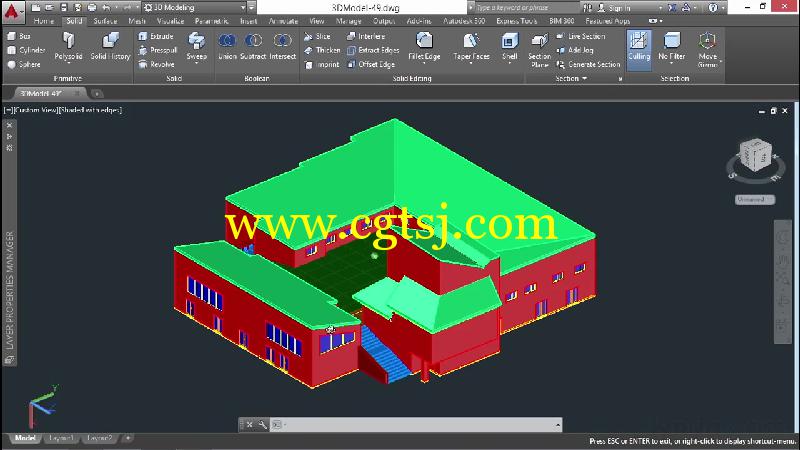
Task: Toggle Solid History
Action: click(x=110, y=46)
